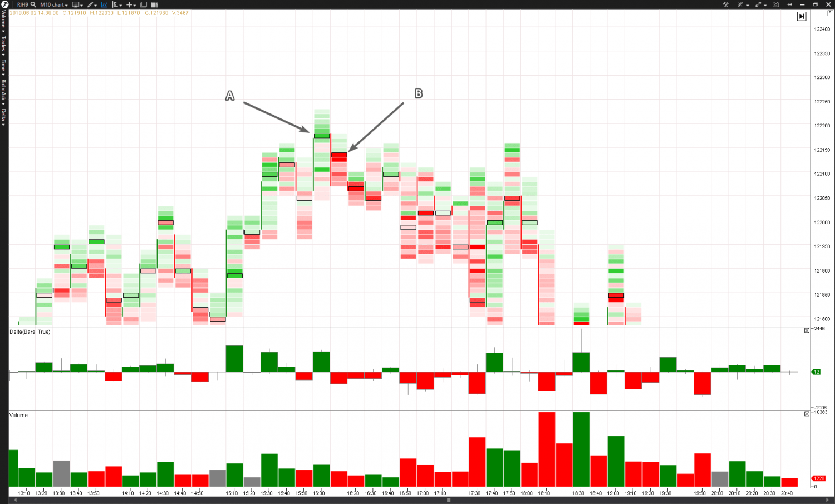The height and width of the screenshot is (504, 835).
Task: Click the chain link chart linking icon
Action: tap(758, 4)
